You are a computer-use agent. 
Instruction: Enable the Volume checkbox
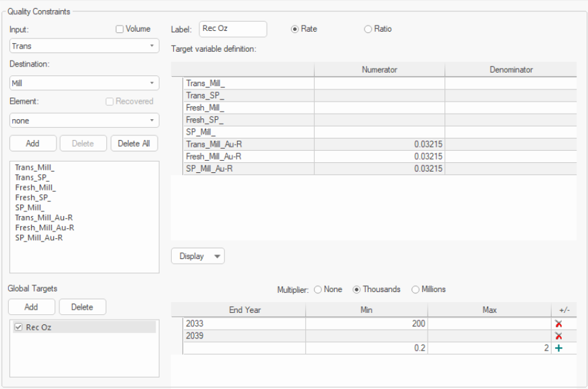tap(120, 29)
